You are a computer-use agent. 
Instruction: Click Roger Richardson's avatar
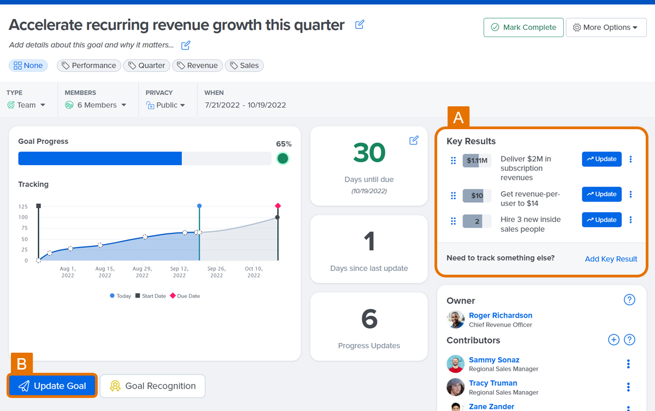tap(455, 320)
